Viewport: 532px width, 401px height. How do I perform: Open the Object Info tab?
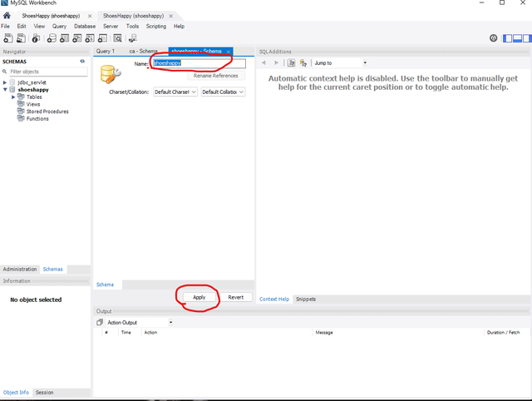point(16,393)
